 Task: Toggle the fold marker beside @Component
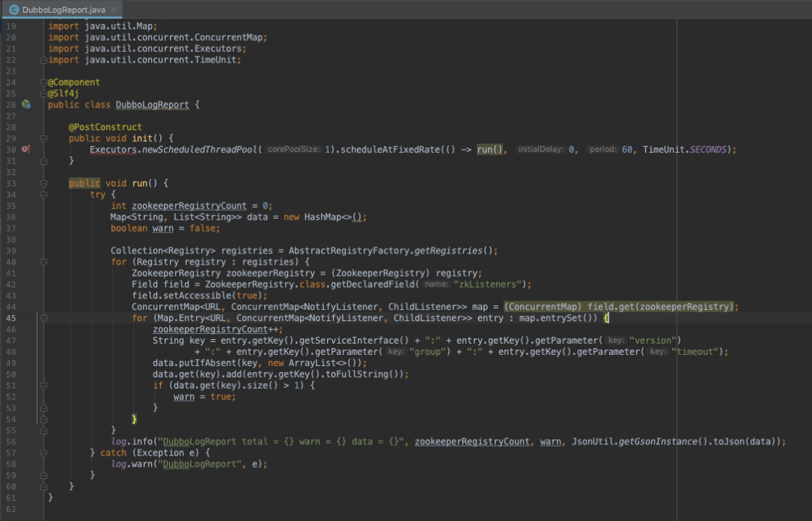[x=44, y=83]
